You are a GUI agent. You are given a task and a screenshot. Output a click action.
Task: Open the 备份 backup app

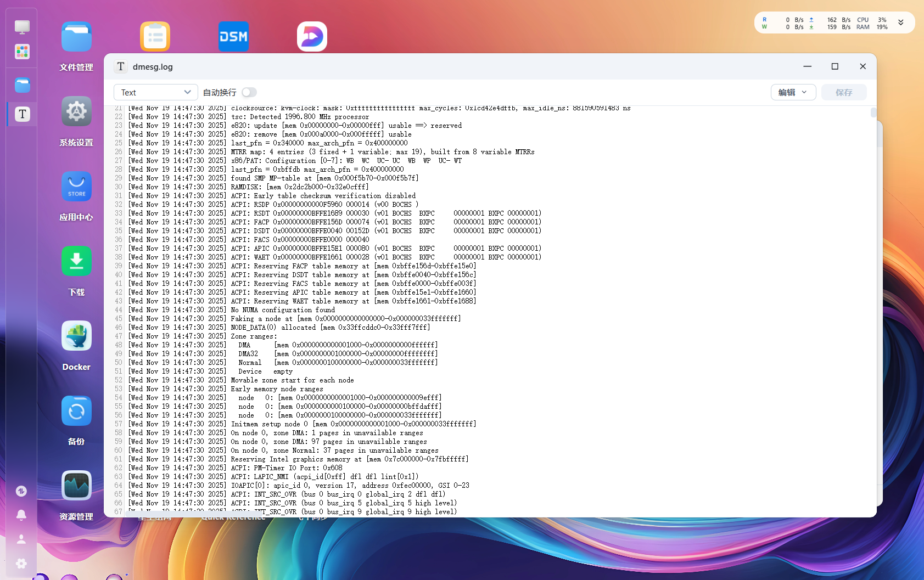pyautogui.click(x=76, y=411)
